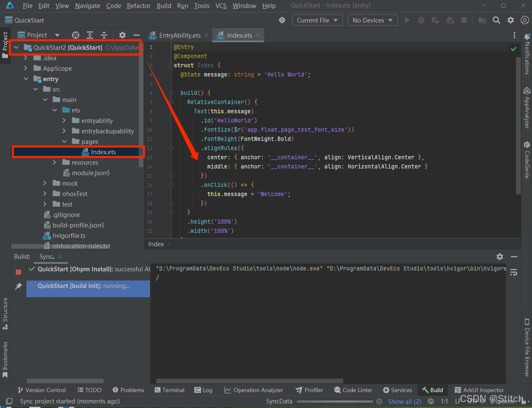Expand the ohosTest folder

tap(45, 194)
